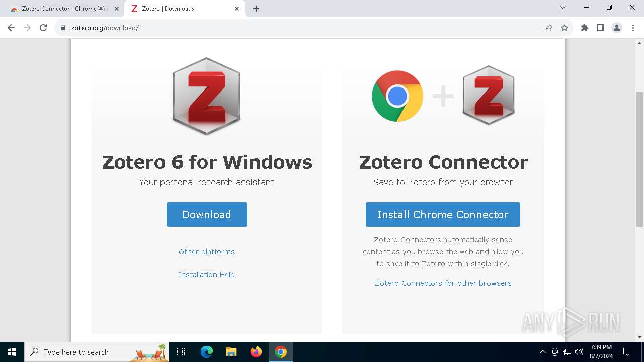Launch Firefox from the taskbar

point(256,352)
